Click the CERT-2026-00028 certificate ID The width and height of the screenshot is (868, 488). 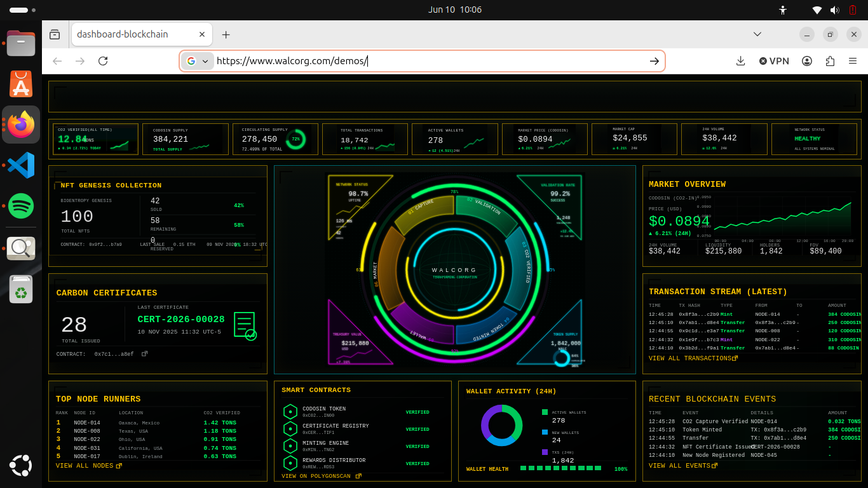pos(181,319)
